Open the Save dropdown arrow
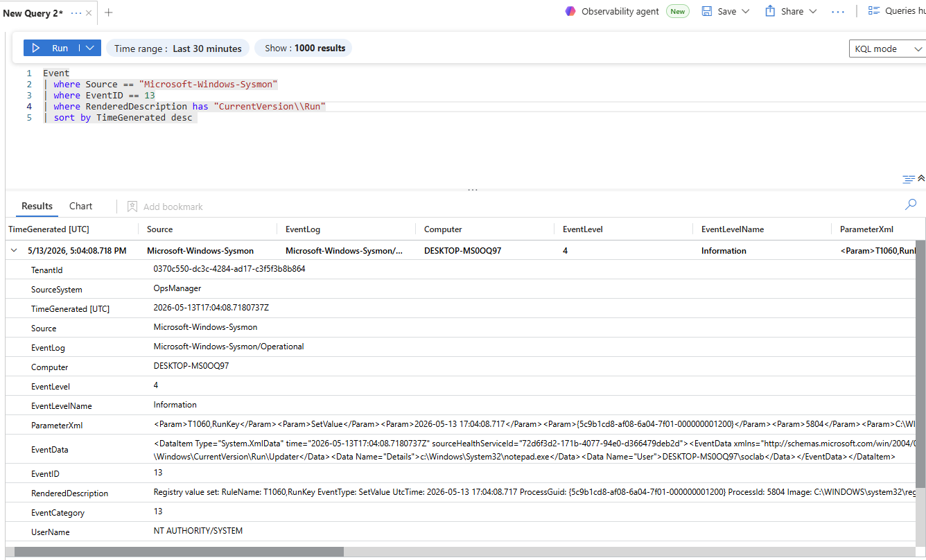Image resolution: width=926 pixels, height=560 pixels. click(746, 12)
